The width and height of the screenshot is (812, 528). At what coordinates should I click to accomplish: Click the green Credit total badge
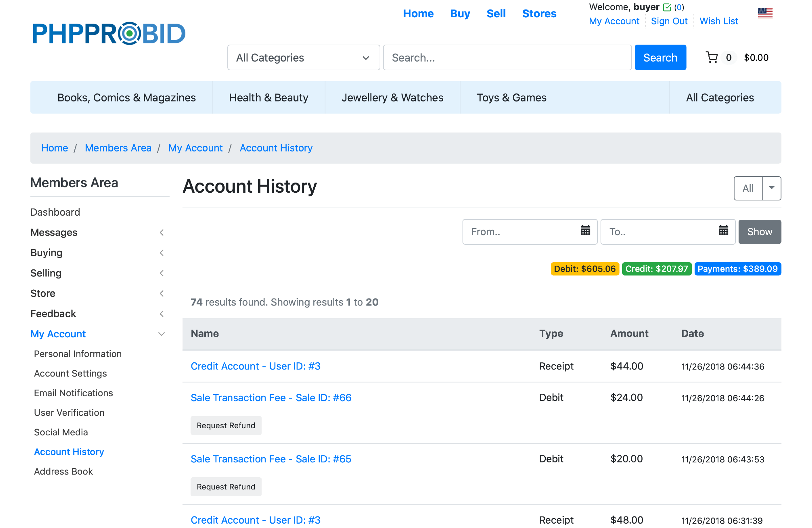pyautogui.click(x=656, y=269)
